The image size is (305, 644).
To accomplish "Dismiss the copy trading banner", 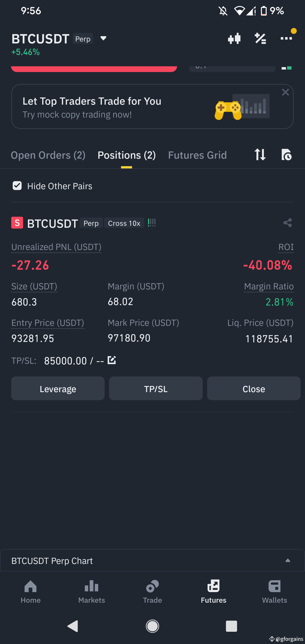I will coord(286,92).
